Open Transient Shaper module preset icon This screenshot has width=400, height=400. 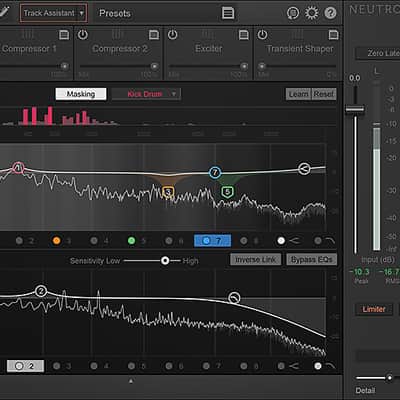[x=333, y=35]
